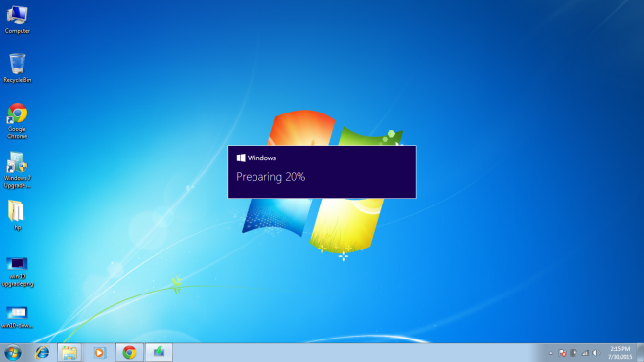This screenshot has height=362, width=644.
Task: Show hidden system tray icons
Action: tap(551, 353)
